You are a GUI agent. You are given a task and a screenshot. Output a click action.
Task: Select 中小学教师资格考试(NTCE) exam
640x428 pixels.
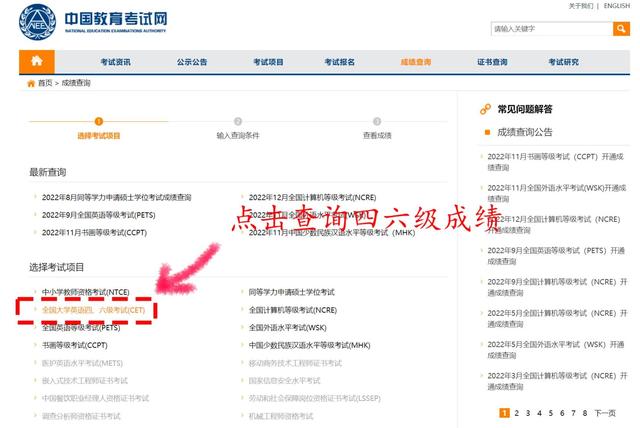pos(85,292)
